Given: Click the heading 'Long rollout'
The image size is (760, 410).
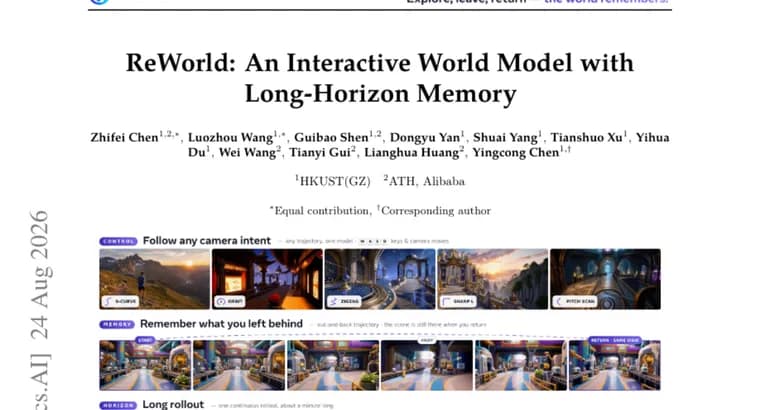Looking at the screenshot, I should click(x=173, y=405).
